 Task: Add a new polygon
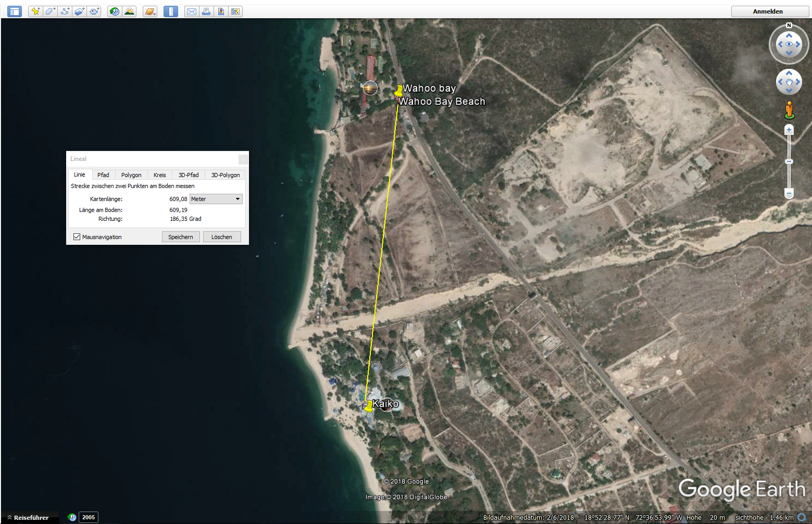(x=50, y=11)
